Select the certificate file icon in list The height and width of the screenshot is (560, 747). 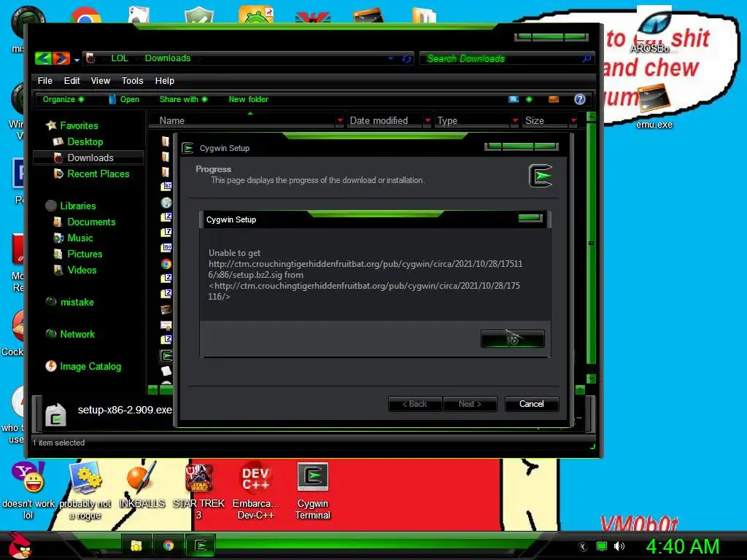[166, 325]
